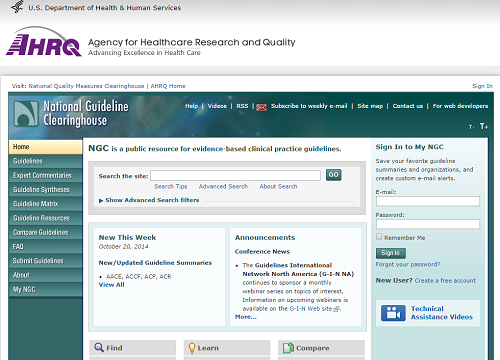The image size is (500, 360).
Task: Click the Sign In link above the banner
Action: 482,86
